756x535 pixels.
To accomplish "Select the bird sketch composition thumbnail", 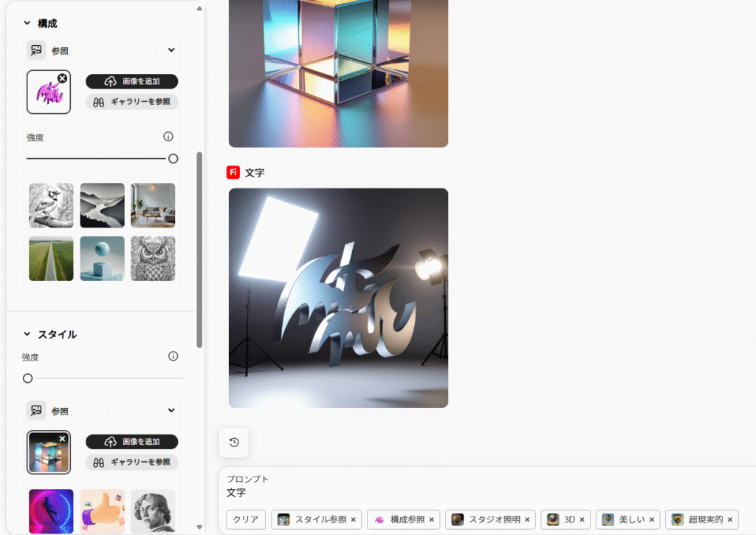I will pos(51,205).
